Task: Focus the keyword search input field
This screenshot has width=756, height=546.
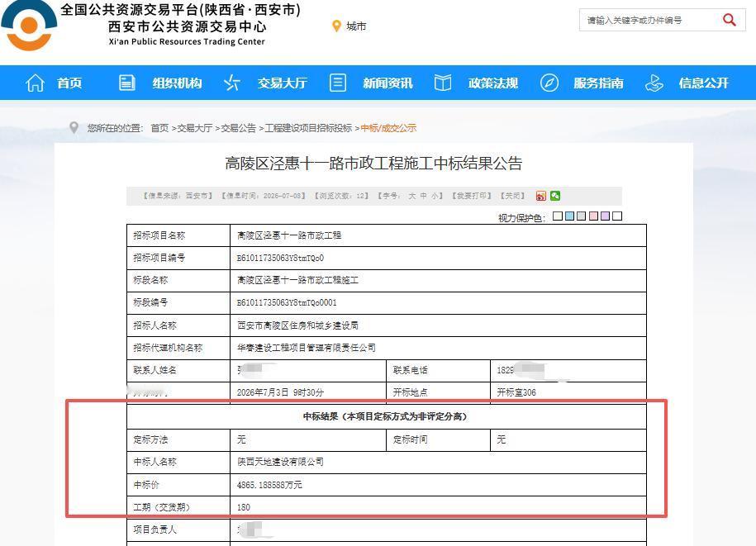Action: [649, 21]
